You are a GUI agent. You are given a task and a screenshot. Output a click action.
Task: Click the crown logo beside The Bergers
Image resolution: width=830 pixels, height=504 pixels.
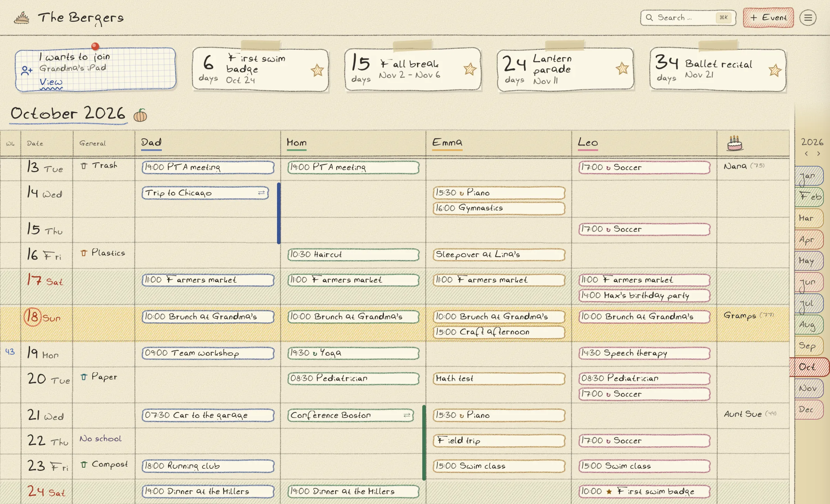(21, 18)
